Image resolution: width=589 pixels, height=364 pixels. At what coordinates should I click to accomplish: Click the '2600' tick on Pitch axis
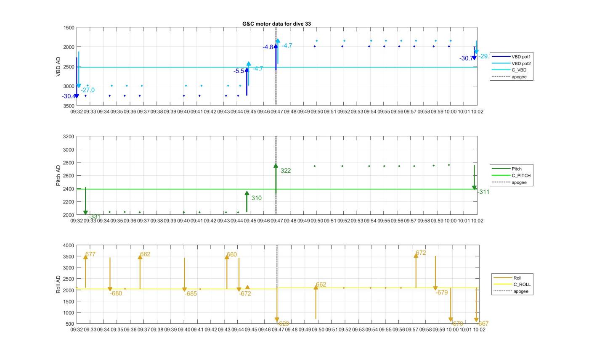(x=69, y=176)
